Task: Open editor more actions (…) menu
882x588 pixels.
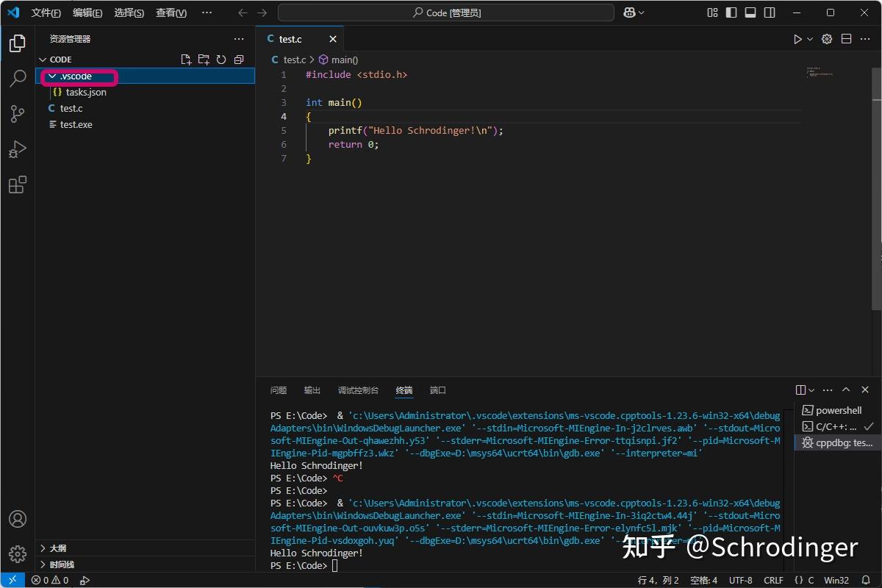Action: pos(866,39)
